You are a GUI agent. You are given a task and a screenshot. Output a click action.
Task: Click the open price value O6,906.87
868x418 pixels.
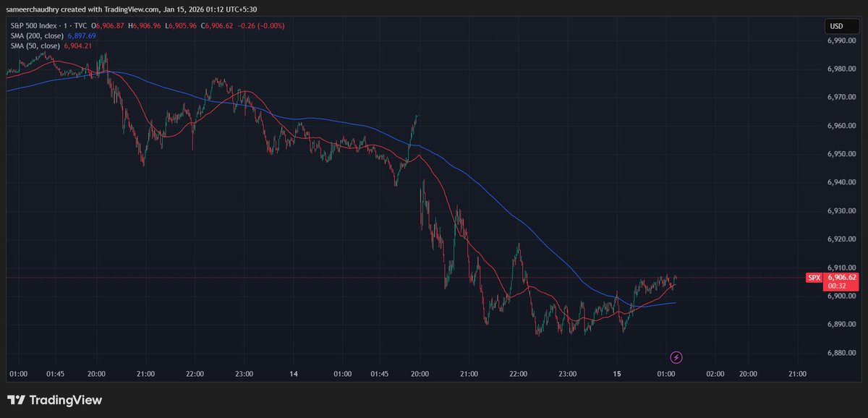click(x=113, y=25)
